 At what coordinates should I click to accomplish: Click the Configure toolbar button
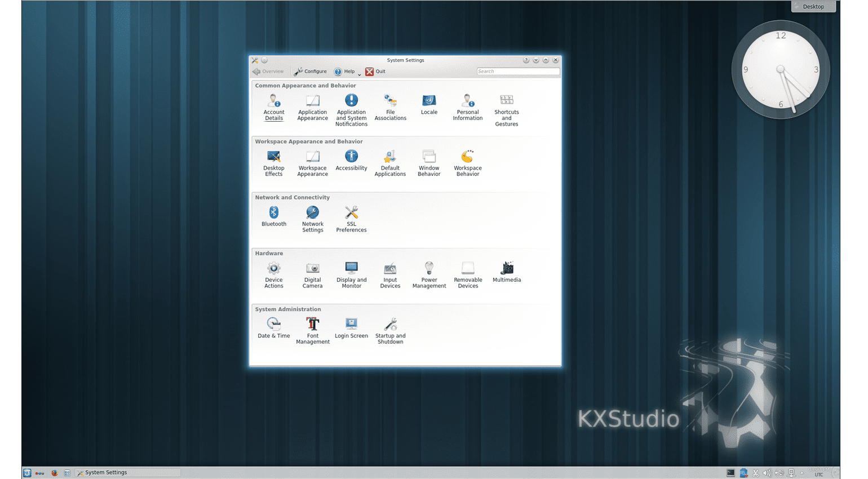pos(310,72)
